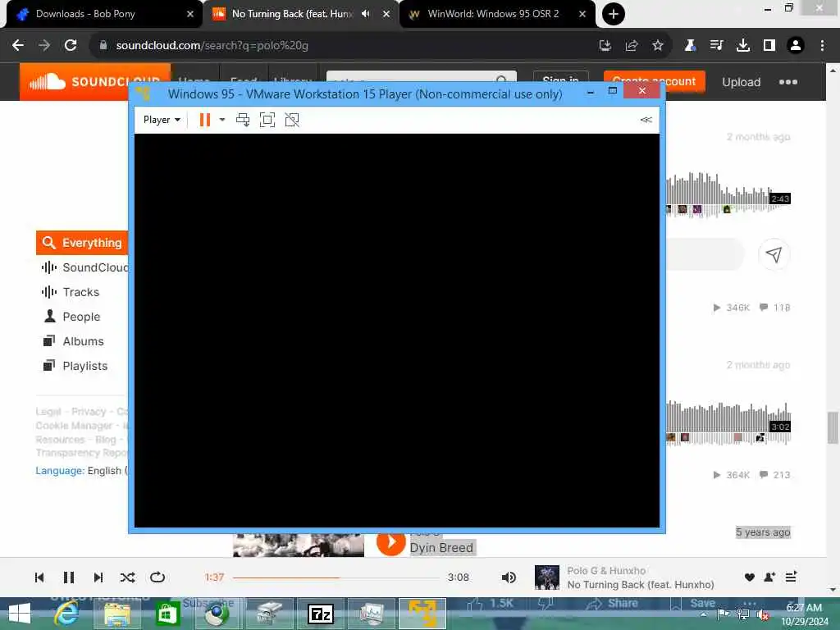Image resolution: width=840 pixels, height=630 pixels.
Task: Open the Windows Store taskbar icon
Action: point(167,614)
